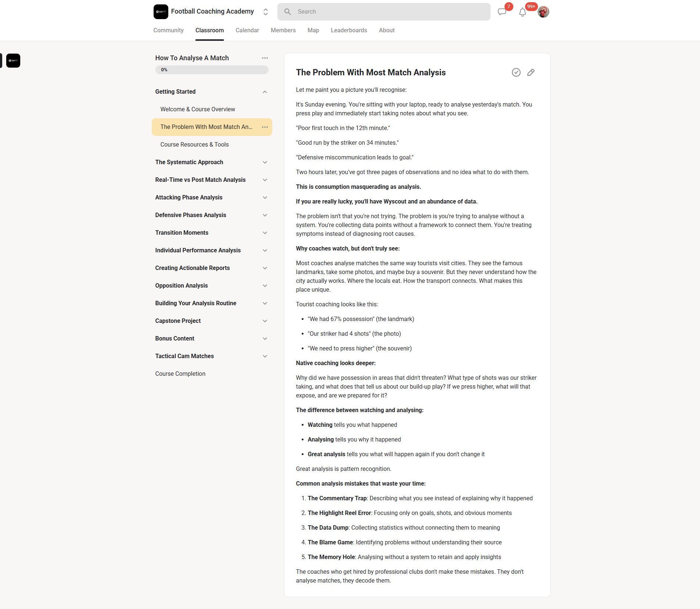
Task: Open the Course Completion lesson
Action: coord(180,374)
